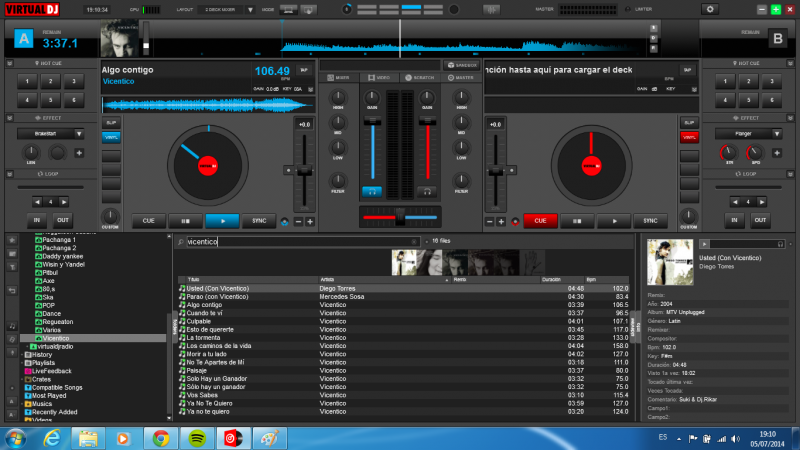Switch to Master tab

[461, 78]
